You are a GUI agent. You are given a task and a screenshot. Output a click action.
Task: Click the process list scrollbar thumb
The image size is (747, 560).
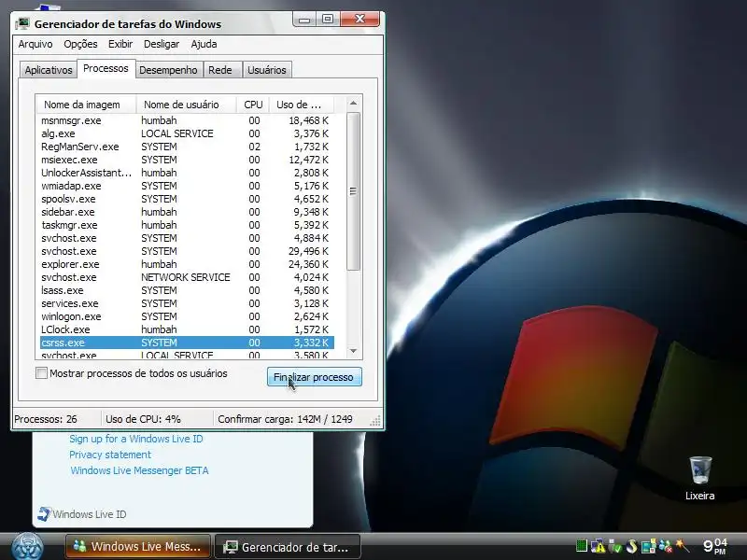353,191
